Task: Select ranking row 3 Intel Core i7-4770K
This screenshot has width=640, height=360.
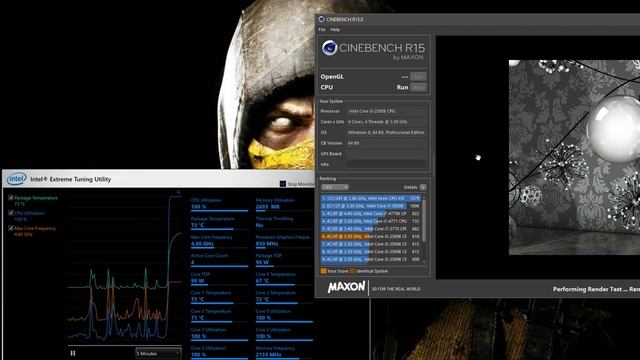Action: [x=371, y=213]
